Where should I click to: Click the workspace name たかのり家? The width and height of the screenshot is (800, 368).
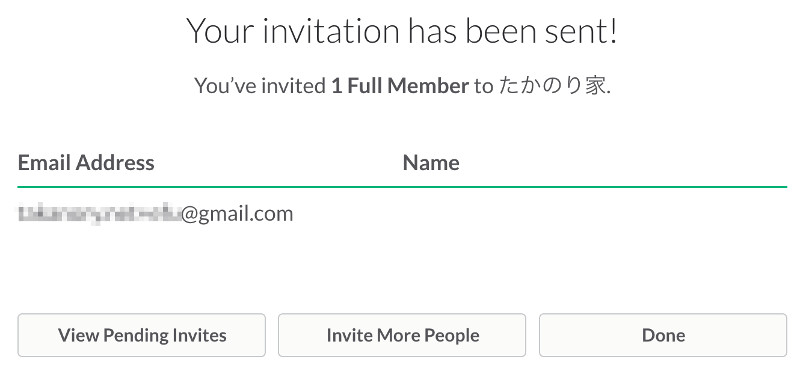click(x=552, y=86)
